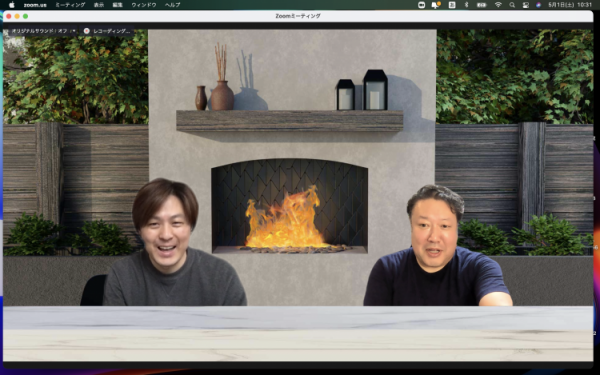Click the Zoom icon in the menu bar
Screen dimensions: 600x375
click(x=421, y=5)
